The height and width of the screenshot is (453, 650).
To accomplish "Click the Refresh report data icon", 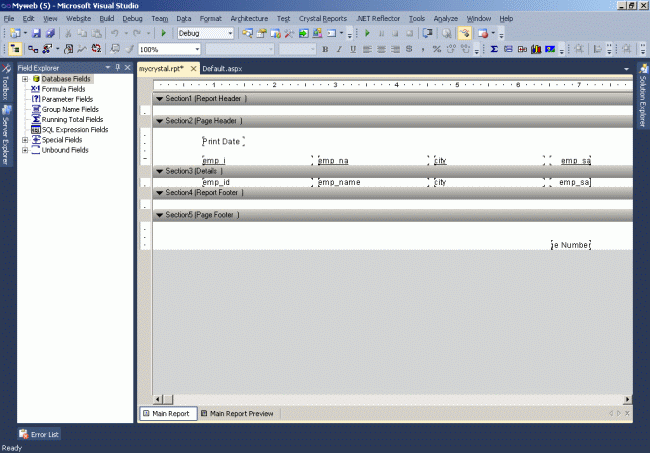I will 97,49.
